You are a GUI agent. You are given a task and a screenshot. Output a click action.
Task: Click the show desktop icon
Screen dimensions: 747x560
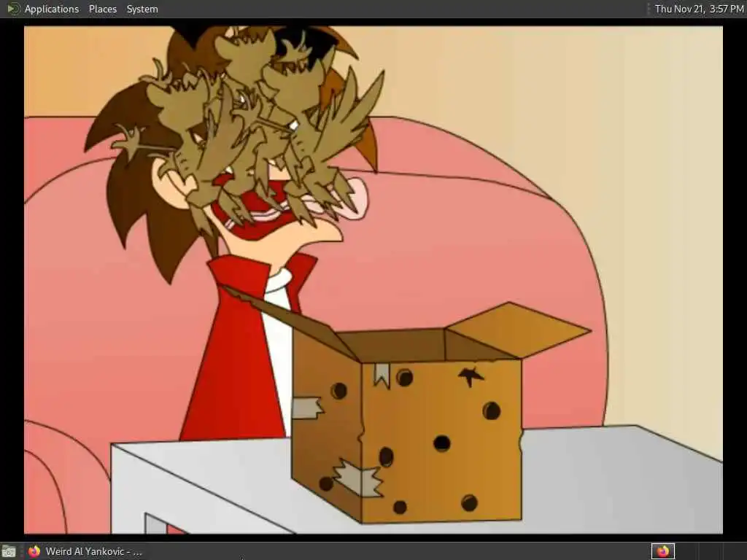click(x=9, y=551)
